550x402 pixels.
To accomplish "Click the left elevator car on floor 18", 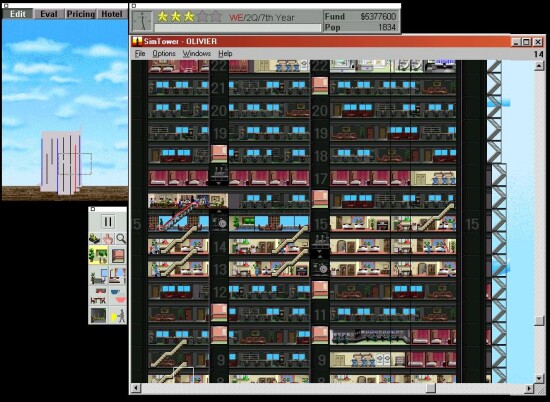I will pyautogui.click(x=219, y=154).
